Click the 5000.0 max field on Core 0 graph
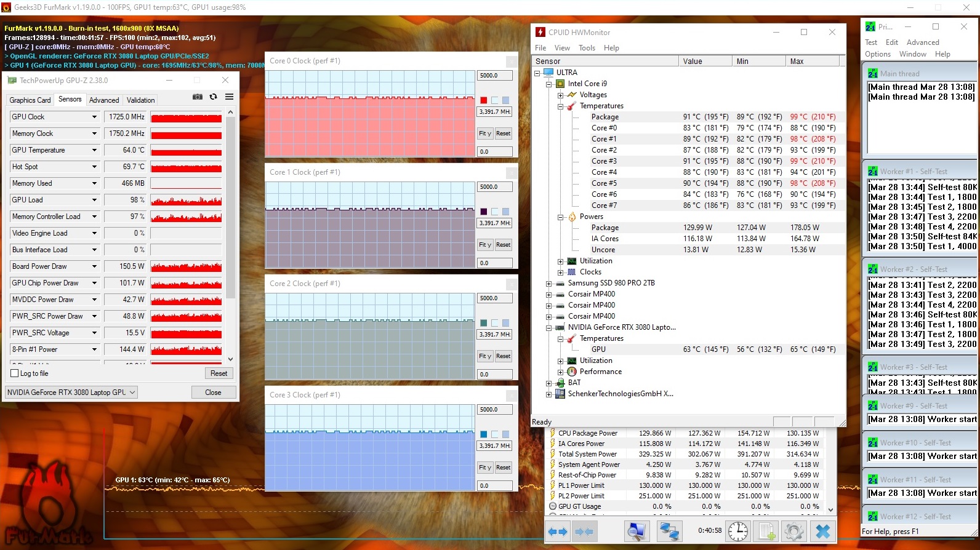The image size is (980, 550). point(495,76)
